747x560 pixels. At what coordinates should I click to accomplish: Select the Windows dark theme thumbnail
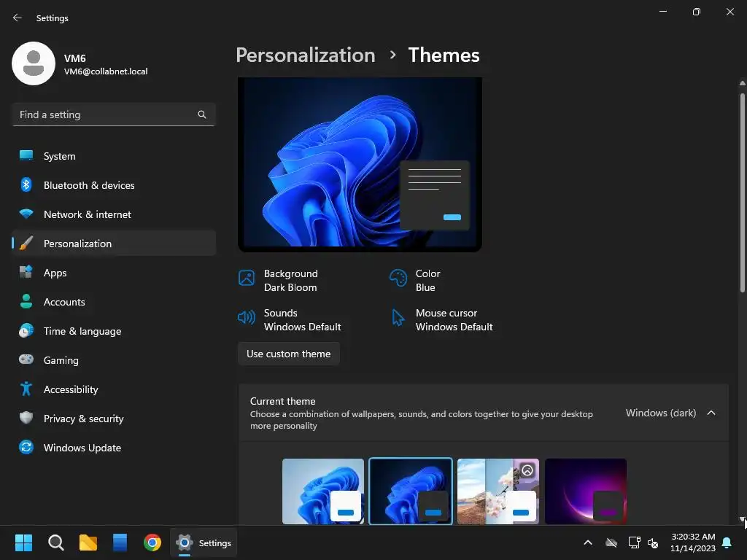click(411, 491)
